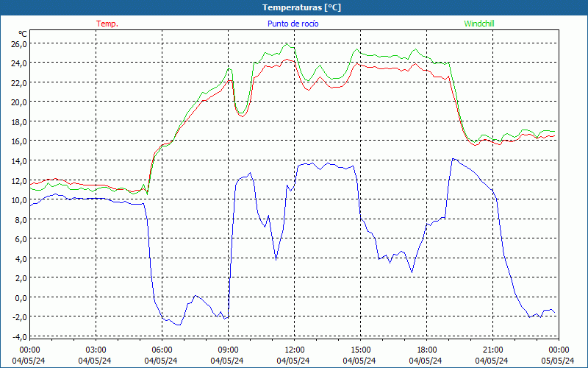Image resolution: width=588 pixels, height=368 pixels.
Task: Click the 26,0 y-axis value
Action: 20,44
